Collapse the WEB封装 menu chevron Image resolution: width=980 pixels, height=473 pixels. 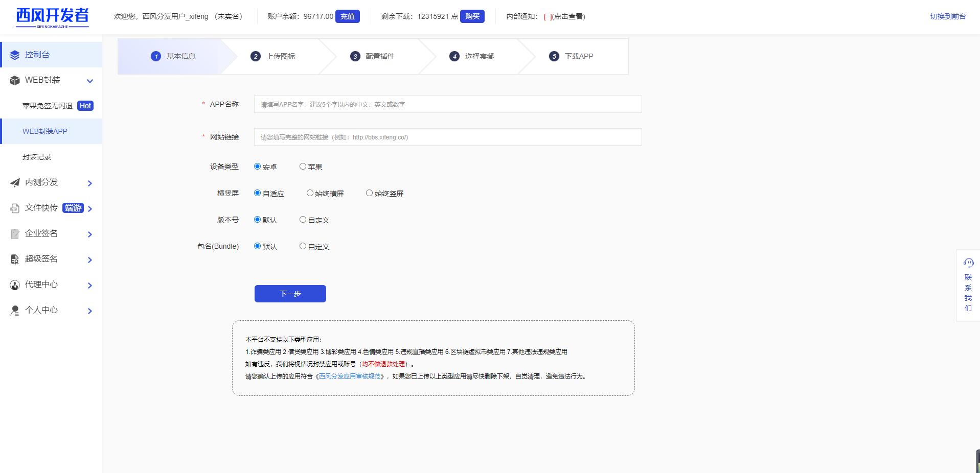click(90, 81)
